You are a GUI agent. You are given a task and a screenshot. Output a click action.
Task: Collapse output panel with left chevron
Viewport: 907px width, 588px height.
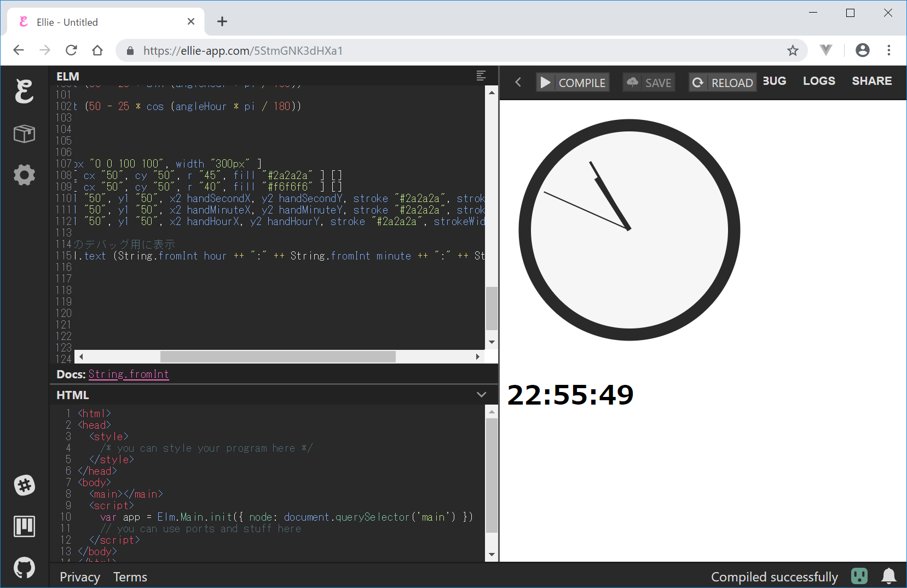click(518, 83)
